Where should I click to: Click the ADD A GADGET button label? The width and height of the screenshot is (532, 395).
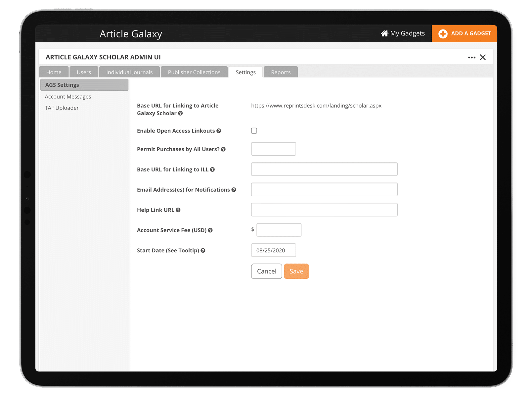(x=471, y=33)
